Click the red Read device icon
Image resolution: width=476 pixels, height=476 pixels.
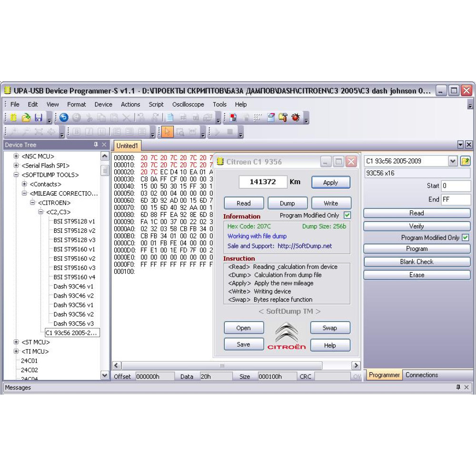(x=233, y=118)
